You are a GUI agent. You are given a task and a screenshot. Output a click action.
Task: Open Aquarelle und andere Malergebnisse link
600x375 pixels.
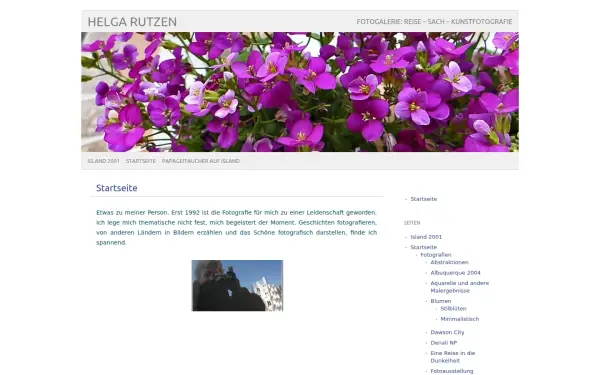point(460,287)
